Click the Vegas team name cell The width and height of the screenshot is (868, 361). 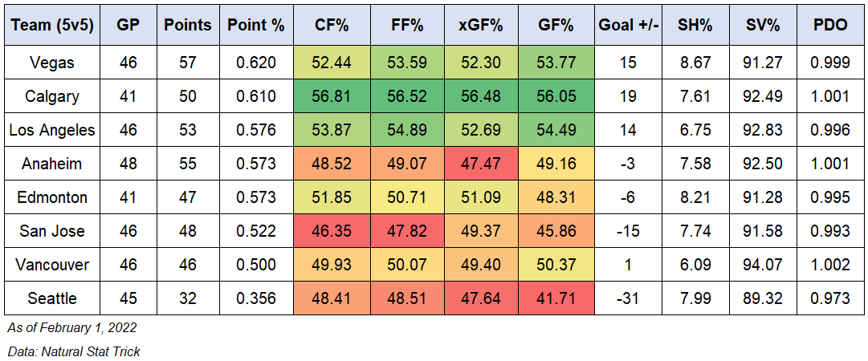pos(52,63)
